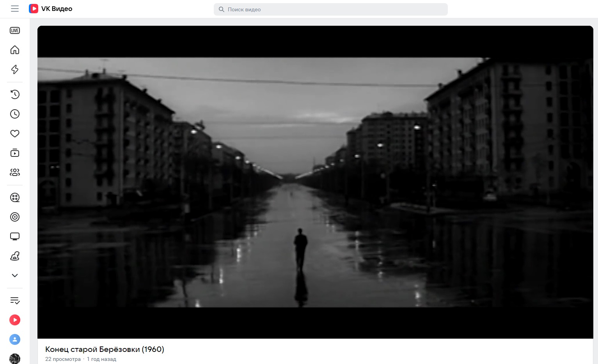
Task: Open the concentric circles target icon
Action: (15, 217)
